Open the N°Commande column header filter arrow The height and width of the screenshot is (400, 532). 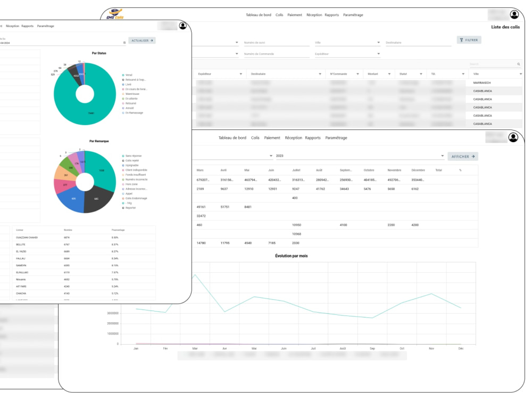358,74
